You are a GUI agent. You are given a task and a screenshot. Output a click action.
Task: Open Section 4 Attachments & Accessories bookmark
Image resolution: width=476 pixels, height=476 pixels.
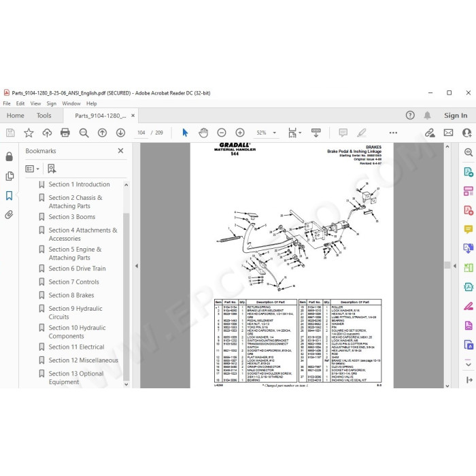click(x=83, y=234)
